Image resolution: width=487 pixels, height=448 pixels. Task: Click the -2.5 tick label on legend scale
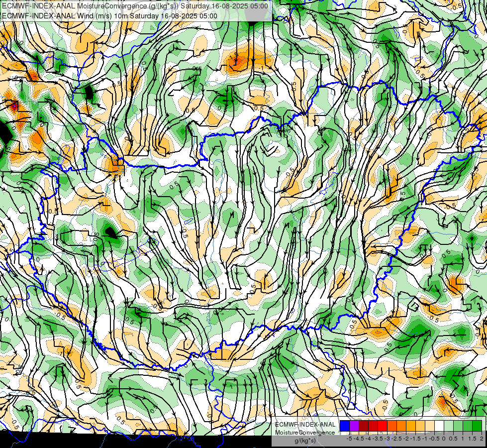pos(396,439)
